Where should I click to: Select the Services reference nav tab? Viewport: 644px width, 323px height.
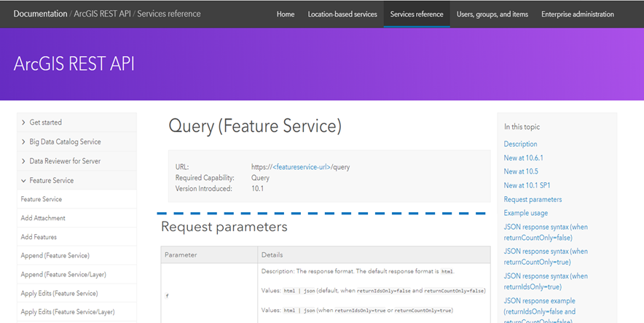[417, 14]
